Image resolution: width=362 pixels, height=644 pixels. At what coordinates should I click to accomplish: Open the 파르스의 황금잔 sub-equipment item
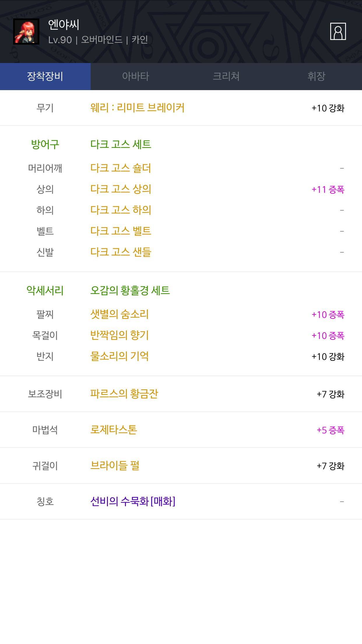[124, 394]
